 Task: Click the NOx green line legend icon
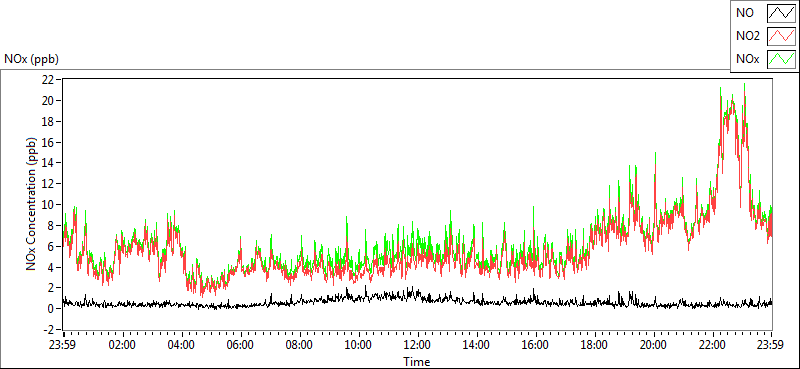781,59
